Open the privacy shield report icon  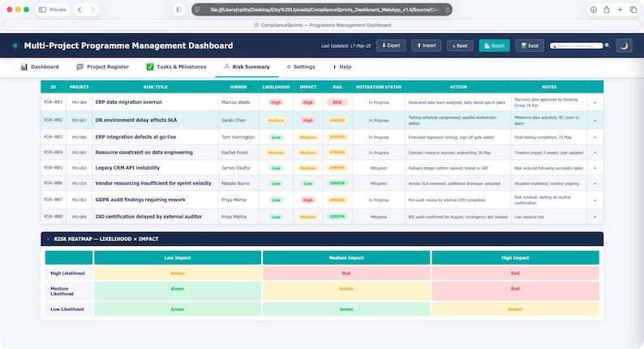[x=178, y=10]
